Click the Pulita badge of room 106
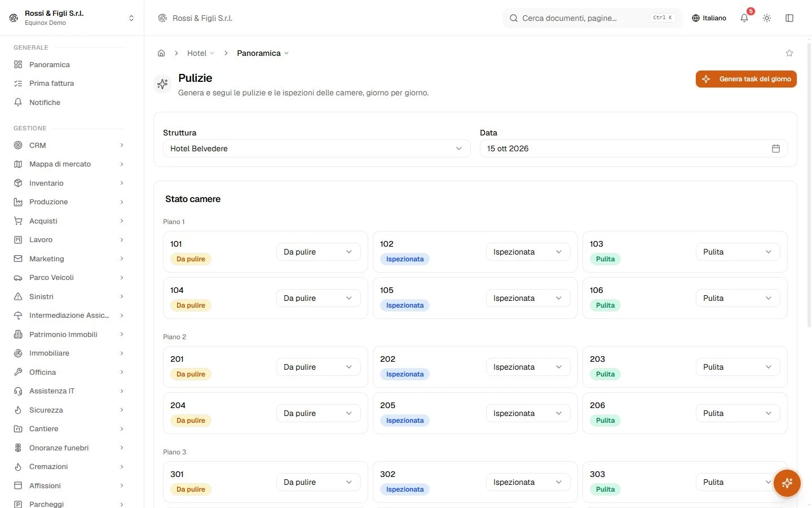 pos(605,305)
